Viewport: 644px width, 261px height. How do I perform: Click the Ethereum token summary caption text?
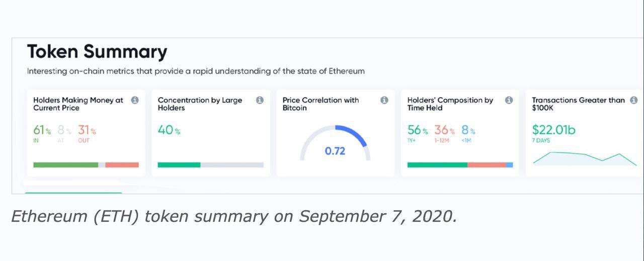[x=234, y=216]
